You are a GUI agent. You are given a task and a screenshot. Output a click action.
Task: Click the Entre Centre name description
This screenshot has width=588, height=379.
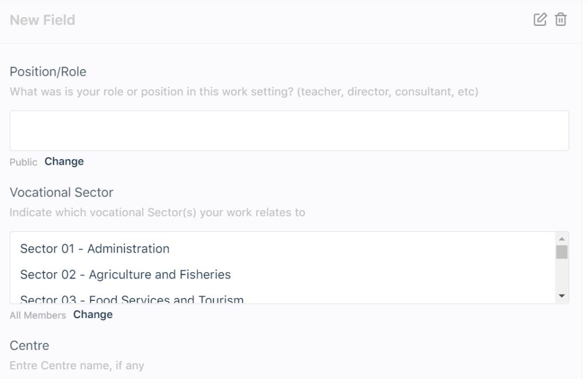click(x=77, y=365)
